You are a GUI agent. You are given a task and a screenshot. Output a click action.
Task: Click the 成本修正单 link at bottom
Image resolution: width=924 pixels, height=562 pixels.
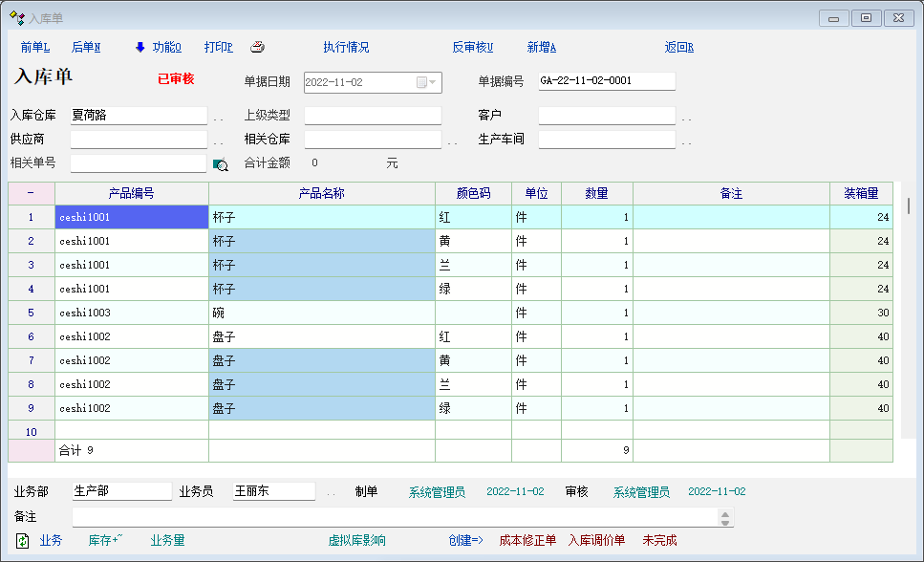coord(527,541)
